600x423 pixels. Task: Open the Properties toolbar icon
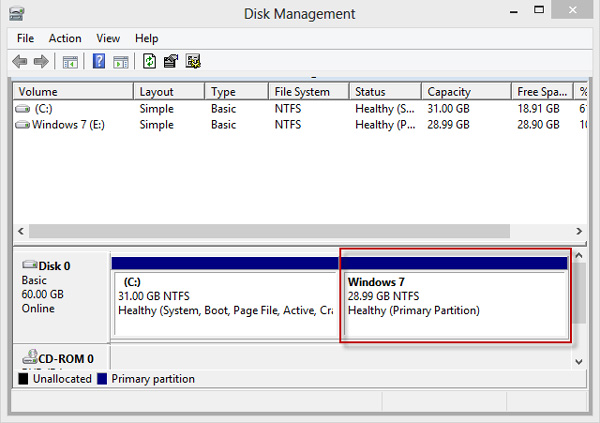pyautogui.click(x=171, y=61)
